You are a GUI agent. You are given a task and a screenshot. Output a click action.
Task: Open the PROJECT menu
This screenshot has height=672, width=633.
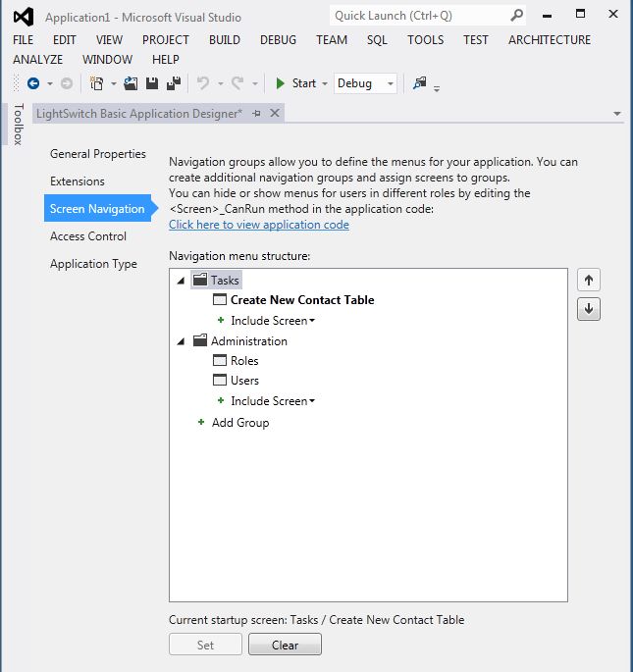[x=166, y=40]
